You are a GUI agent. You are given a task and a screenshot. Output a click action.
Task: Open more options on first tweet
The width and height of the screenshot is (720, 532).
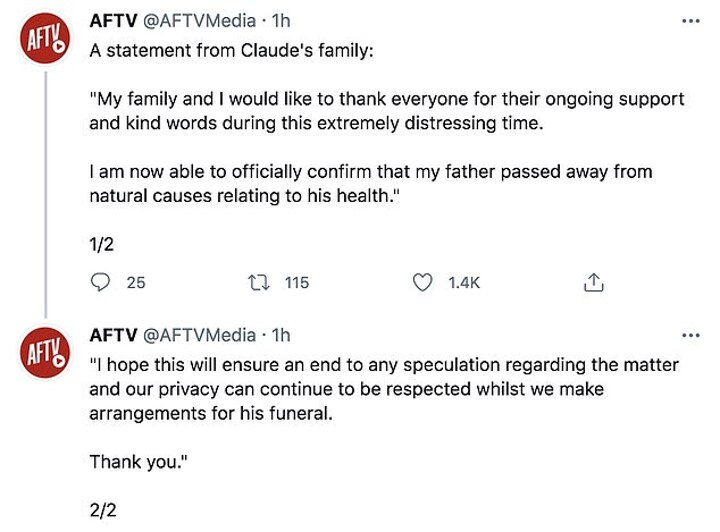[x=690, y=21]
